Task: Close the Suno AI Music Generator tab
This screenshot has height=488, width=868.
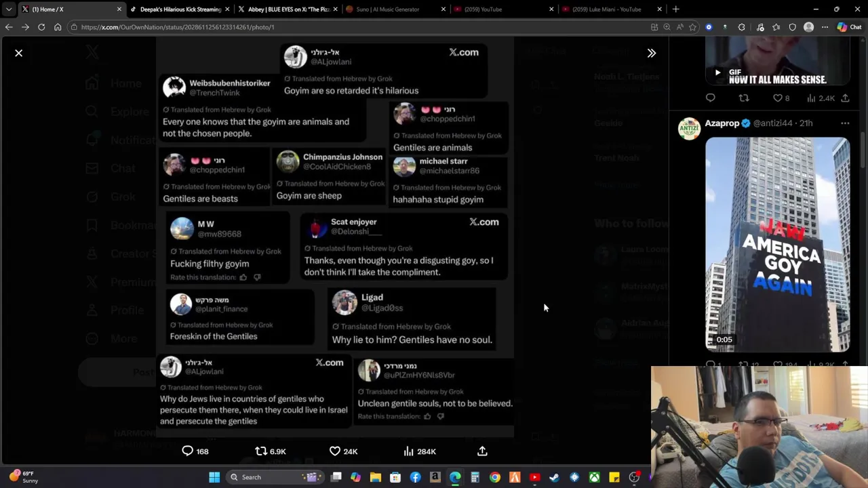Action: point(443,9)
